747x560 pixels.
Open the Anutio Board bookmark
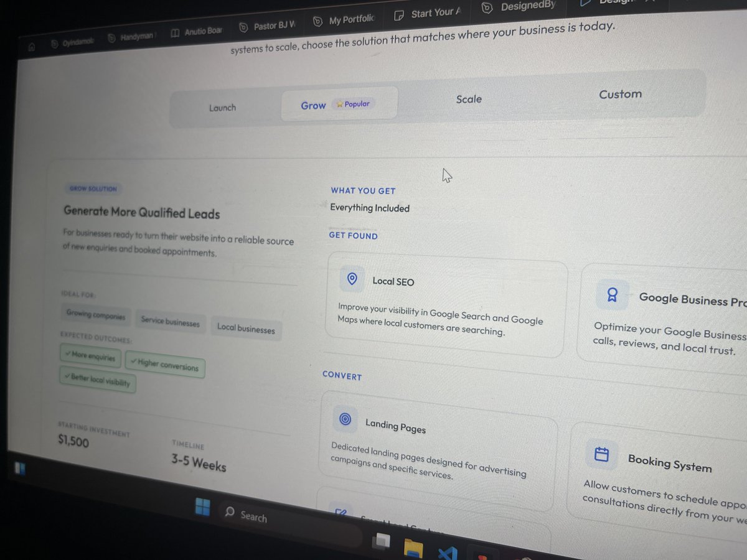click(196, 32)
